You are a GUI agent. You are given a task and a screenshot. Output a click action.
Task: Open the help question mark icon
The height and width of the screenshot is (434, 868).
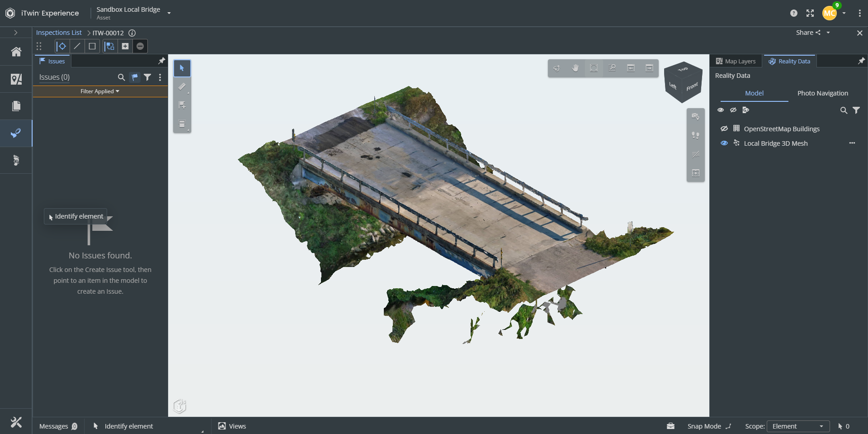coord(794,13)
